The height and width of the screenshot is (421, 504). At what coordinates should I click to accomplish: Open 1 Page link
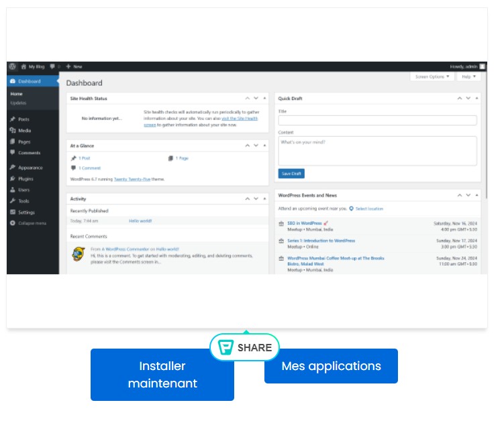(182, 158)
